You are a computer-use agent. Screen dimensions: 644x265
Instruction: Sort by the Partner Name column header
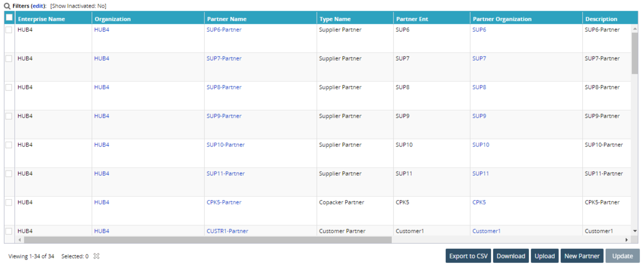point(227,19)
